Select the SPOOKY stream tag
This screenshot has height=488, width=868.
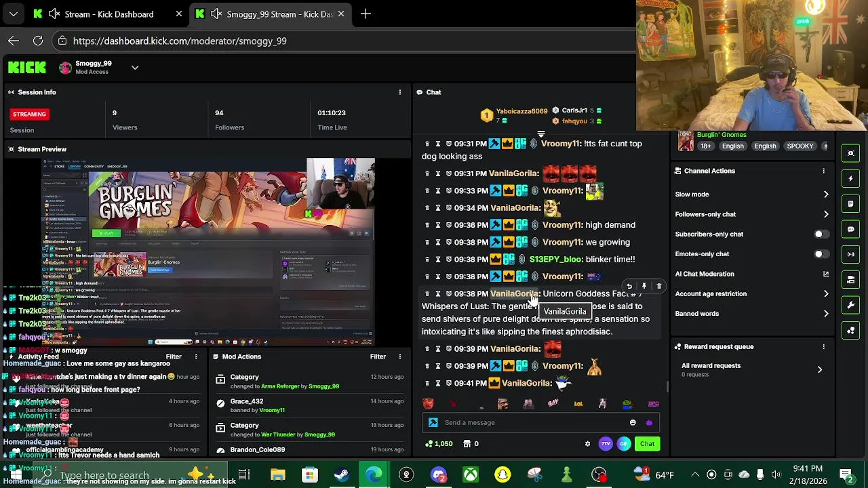tap(800, 146)
